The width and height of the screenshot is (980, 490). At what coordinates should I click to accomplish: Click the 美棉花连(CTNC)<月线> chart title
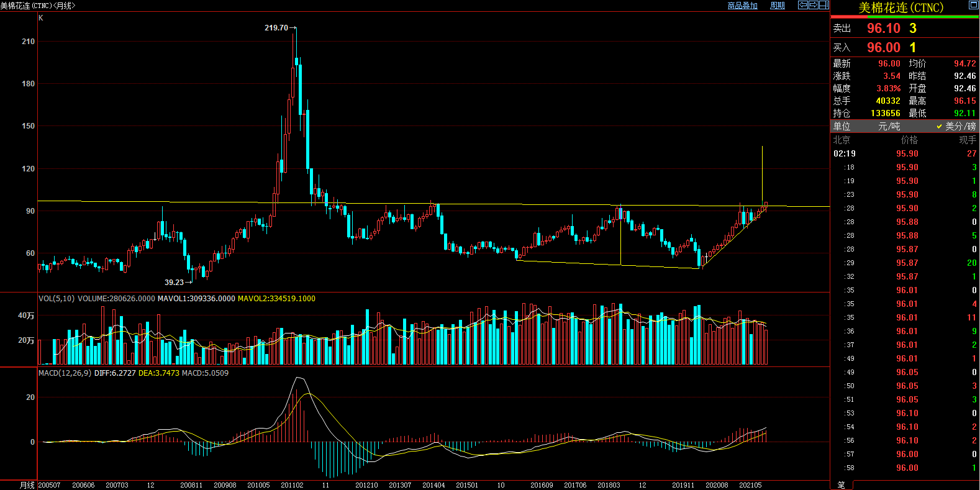point(38,6)
